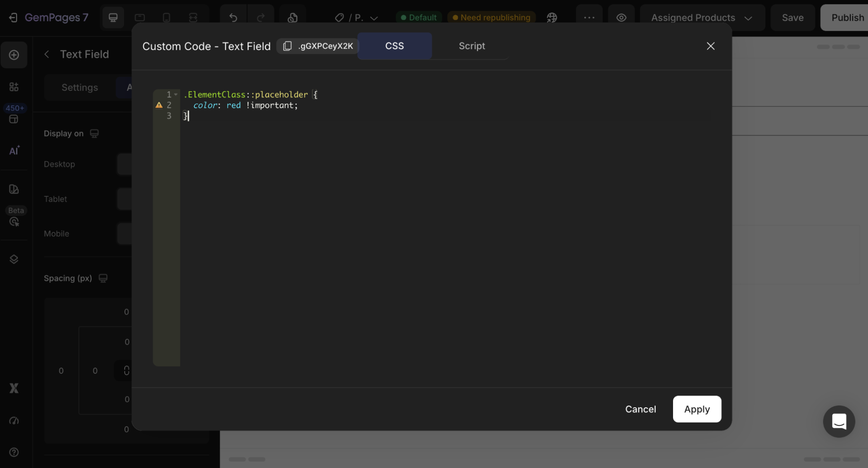The width and height of the screenshot is (868, 468).
Task: Click the device icon beside Spacing (px)
Action: click(103, 278)
